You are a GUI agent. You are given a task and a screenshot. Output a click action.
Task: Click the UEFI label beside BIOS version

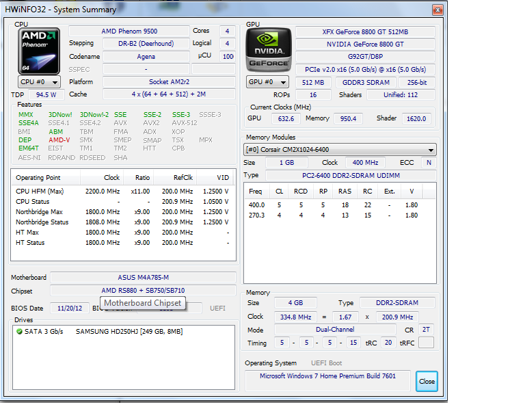point(217,308)
